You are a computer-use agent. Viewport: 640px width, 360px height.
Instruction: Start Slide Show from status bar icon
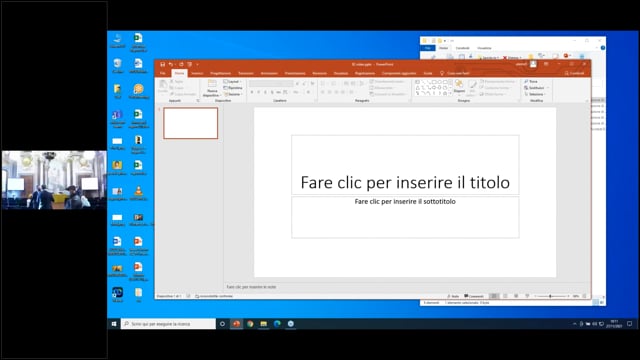pos(527,296)
